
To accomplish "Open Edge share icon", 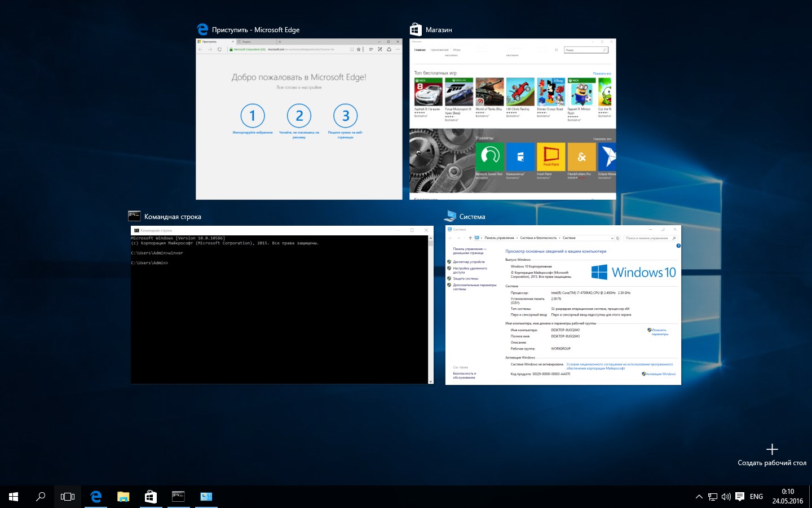I will 389,49.
